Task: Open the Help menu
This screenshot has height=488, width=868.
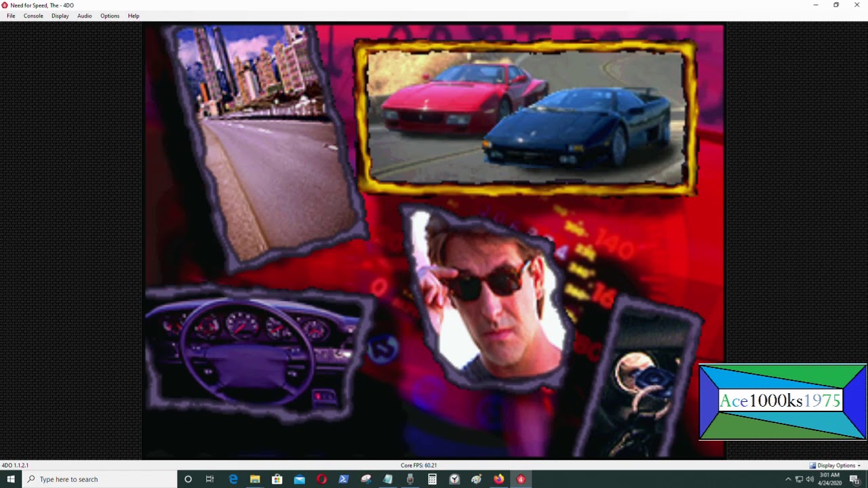Action: pyautogui.click(x=134, y=16)
